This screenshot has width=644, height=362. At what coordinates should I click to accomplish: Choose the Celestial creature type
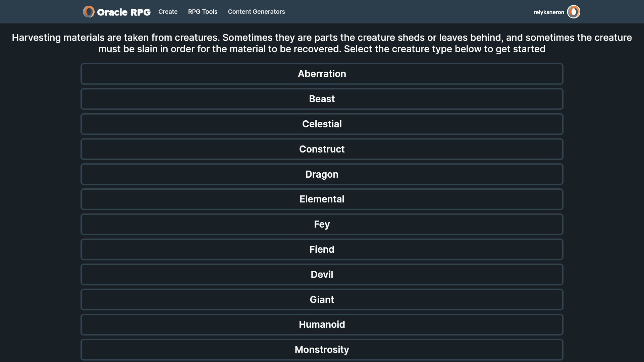click(322, 124)
